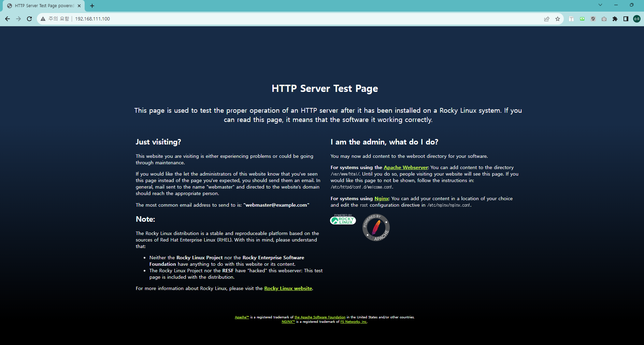Image resolution: width=644 pixels, height=345 pixels.
Task: Open the Apache Software Foundation link
Action: point(320,317)
